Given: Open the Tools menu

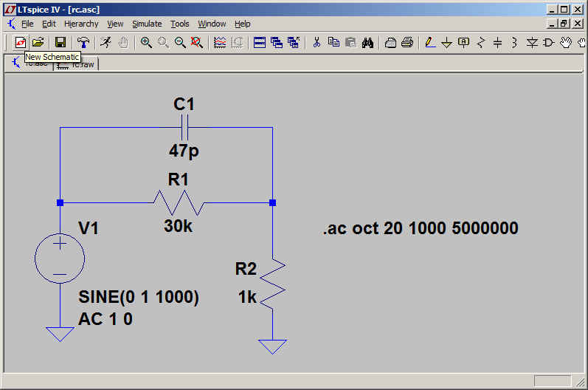Looking at the screenshot, I should pyautogui.click(x=179, y=24).
